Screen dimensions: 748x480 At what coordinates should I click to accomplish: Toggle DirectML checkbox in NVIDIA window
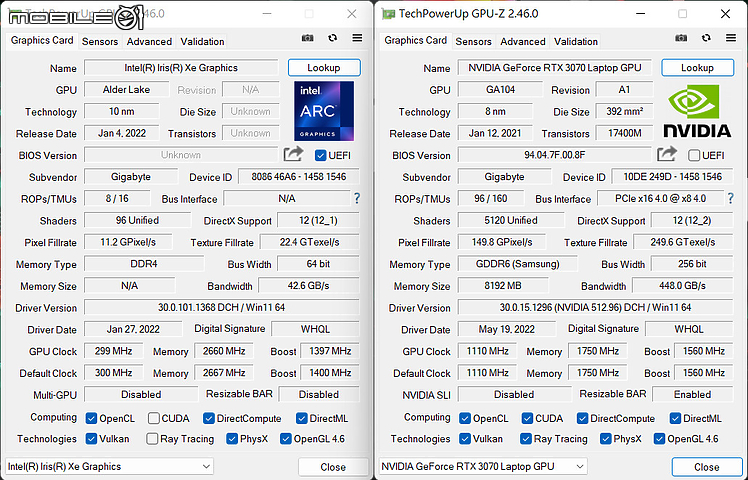tap(675, 418)
